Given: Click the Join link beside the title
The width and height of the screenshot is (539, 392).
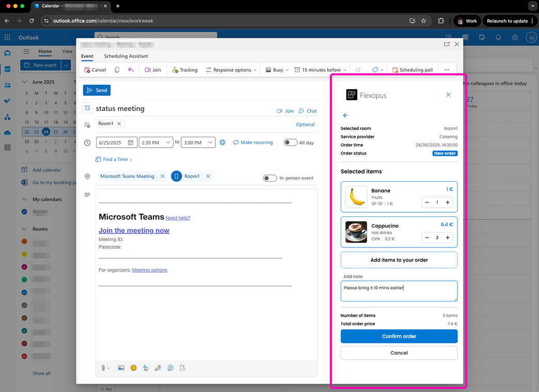Looking at the screenshot, I should [x=286, y=111].
